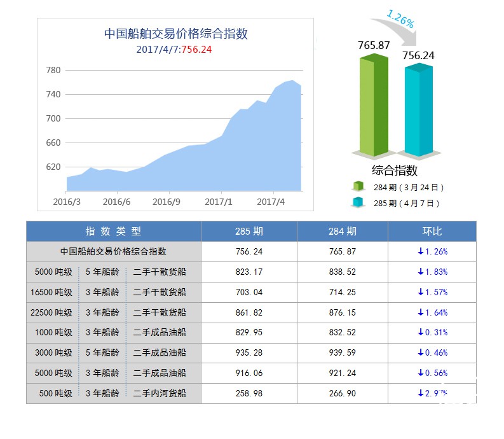Click the 1.26% label above the arrow

(x=400, y=19)
